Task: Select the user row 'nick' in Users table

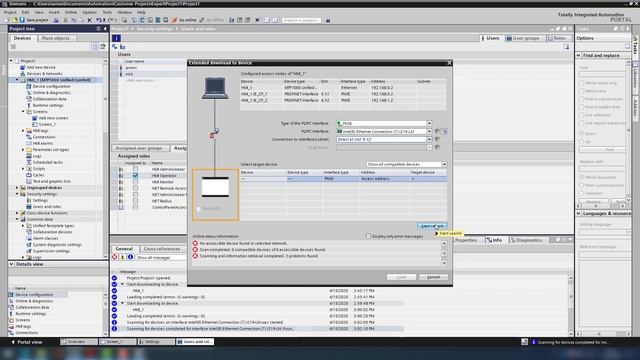Action: (x=153, y=74)
